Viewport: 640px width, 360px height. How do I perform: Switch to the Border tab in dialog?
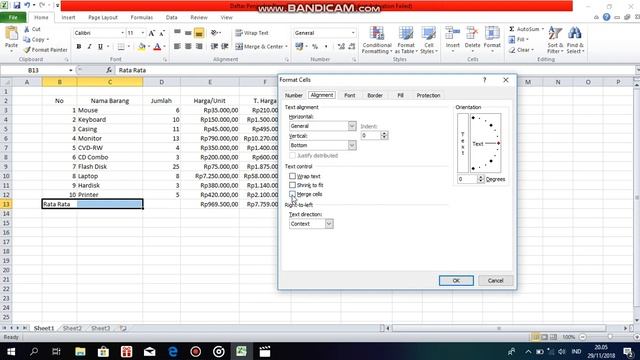point(375,95)
